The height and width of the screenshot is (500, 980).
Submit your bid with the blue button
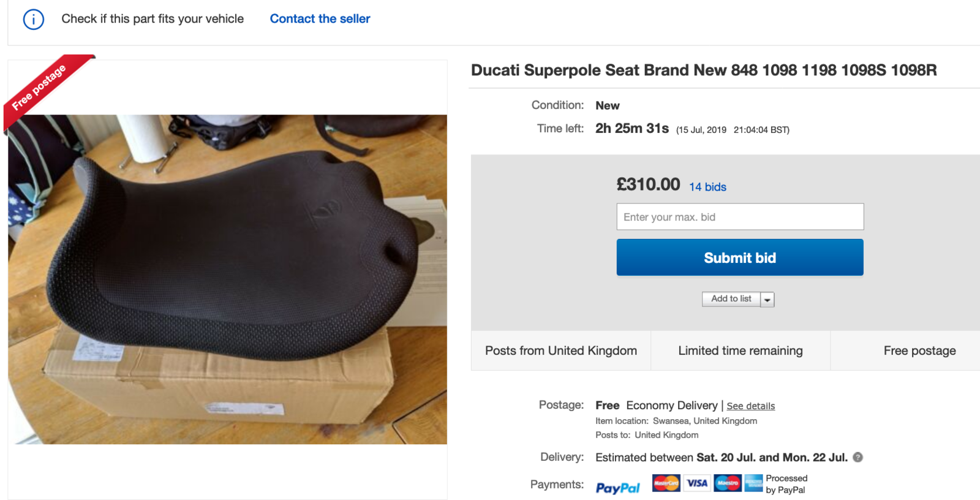point(740,258)
